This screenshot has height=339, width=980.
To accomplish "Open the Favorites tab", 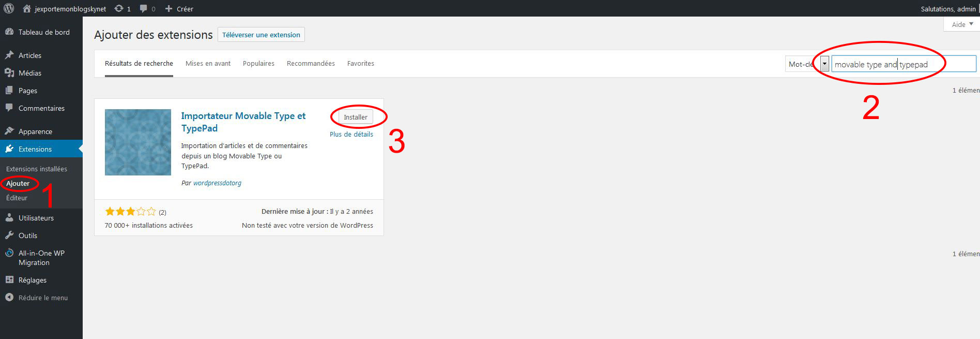I will [361, 64].
